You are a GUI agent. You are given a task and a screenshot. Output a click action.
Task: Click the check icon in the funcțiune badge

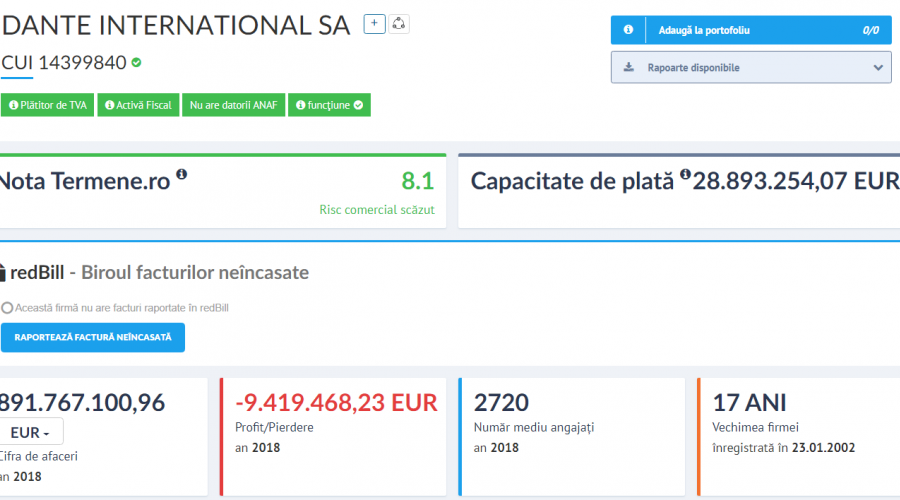(358, 105)
